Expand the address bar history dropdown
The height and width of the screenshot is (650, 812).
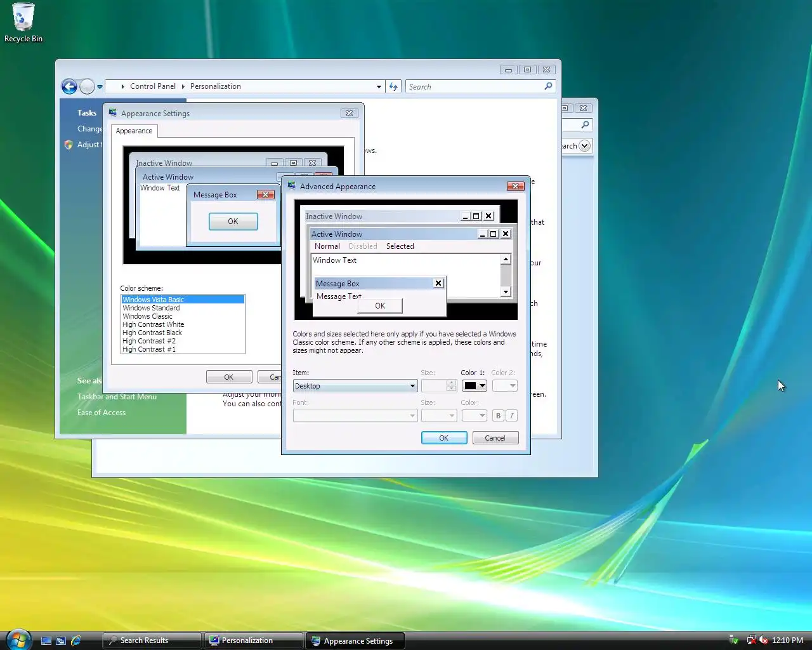(x=379, y=87)
